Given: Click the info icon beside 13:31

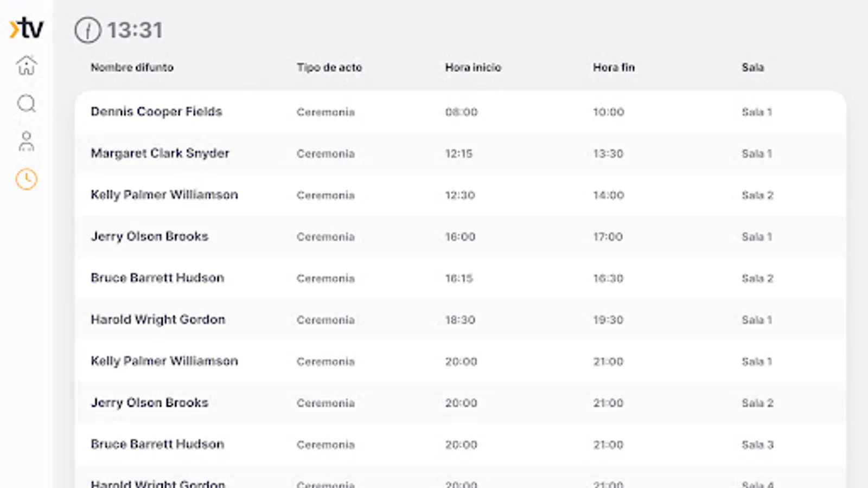Looking at the screenshot, I should tap(88, 30).
